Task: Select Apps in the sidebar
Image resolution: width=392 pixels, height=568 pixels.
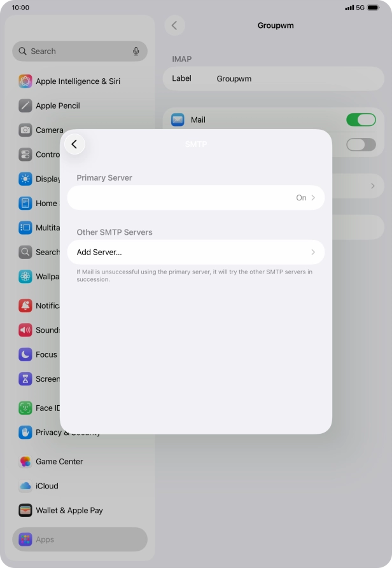Action: (45, 539)
